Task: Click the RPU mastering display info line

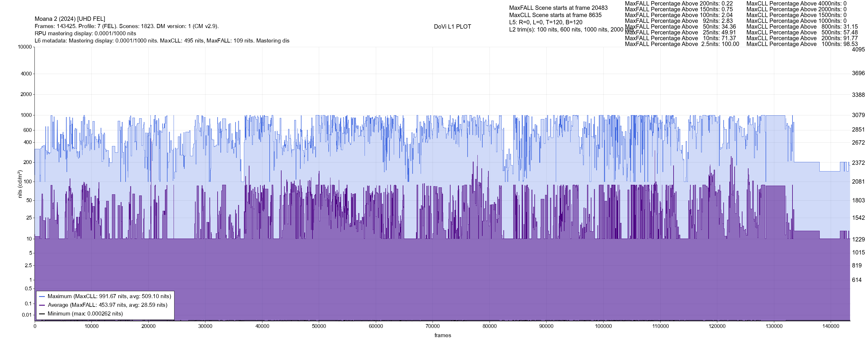Action: pyautogui.click(x=85, y=33)
